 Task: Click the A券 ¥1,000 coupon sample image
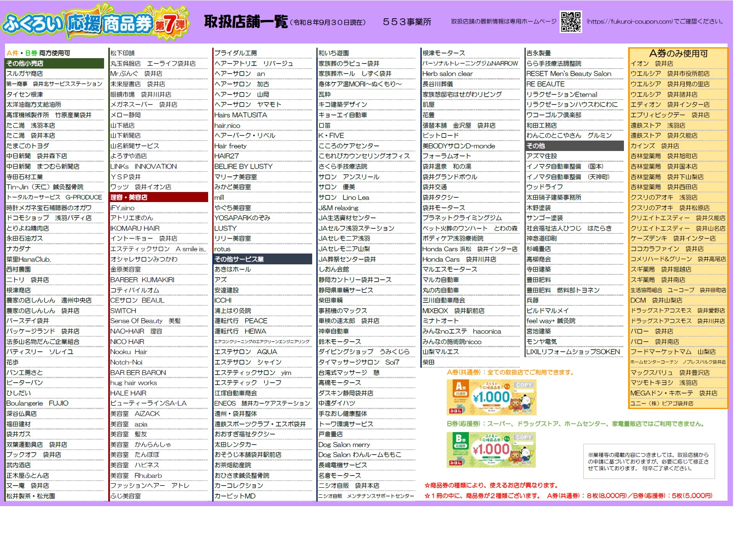coord(491,397)
